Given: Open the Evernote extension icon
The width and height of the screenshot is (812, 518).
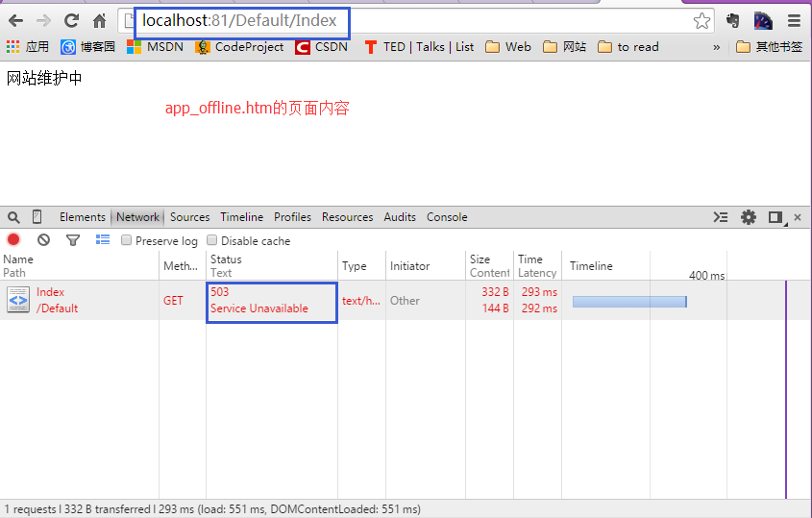Looking at the screenshot, I should click(732, 21).
